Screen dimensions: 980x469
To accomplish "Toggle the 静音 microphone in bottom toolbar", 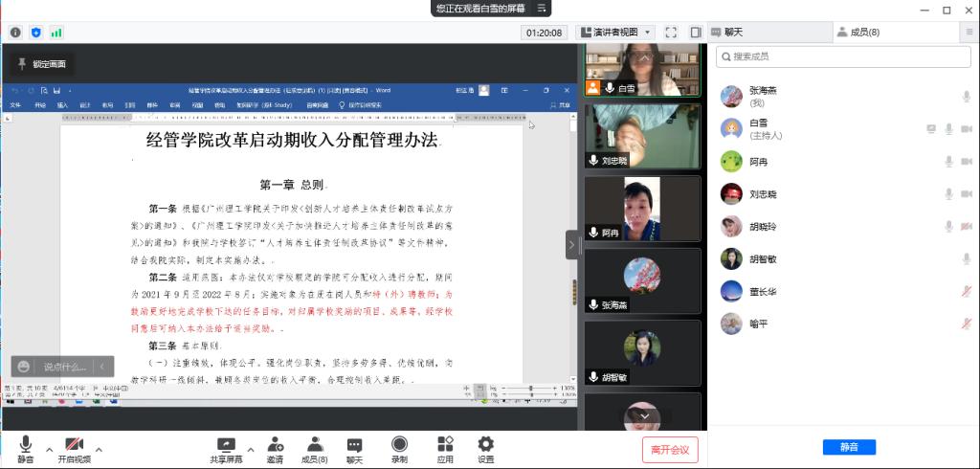I will tap(26, 445).
